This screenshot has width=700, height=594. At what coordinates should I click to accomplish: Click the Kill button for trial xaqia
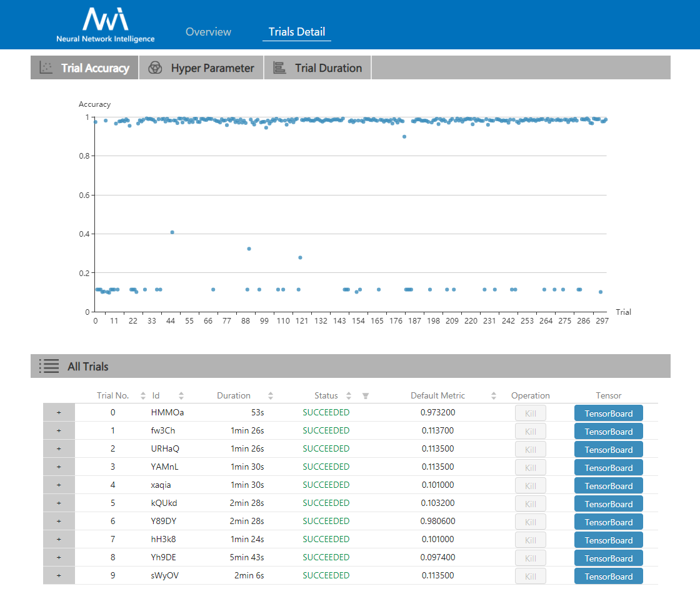click(x=530, y=485)
